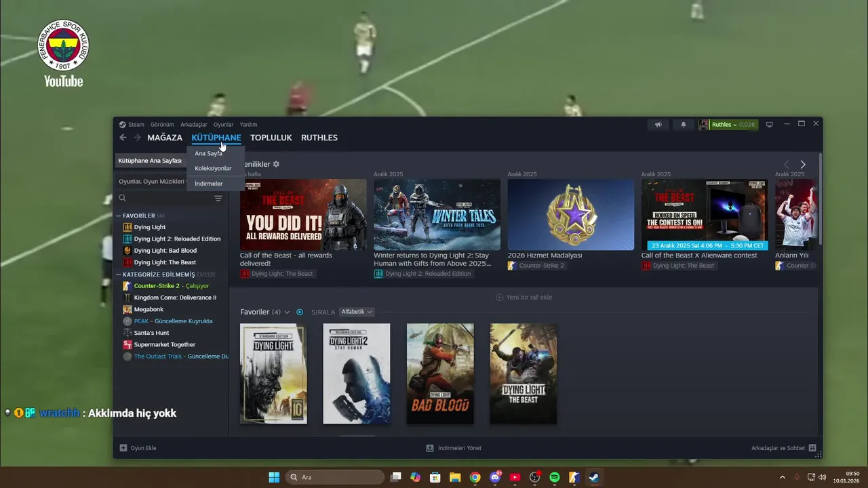Screen dimensions: 868x488
Task: Open the Görünüm menu
Action: [162, 125]
